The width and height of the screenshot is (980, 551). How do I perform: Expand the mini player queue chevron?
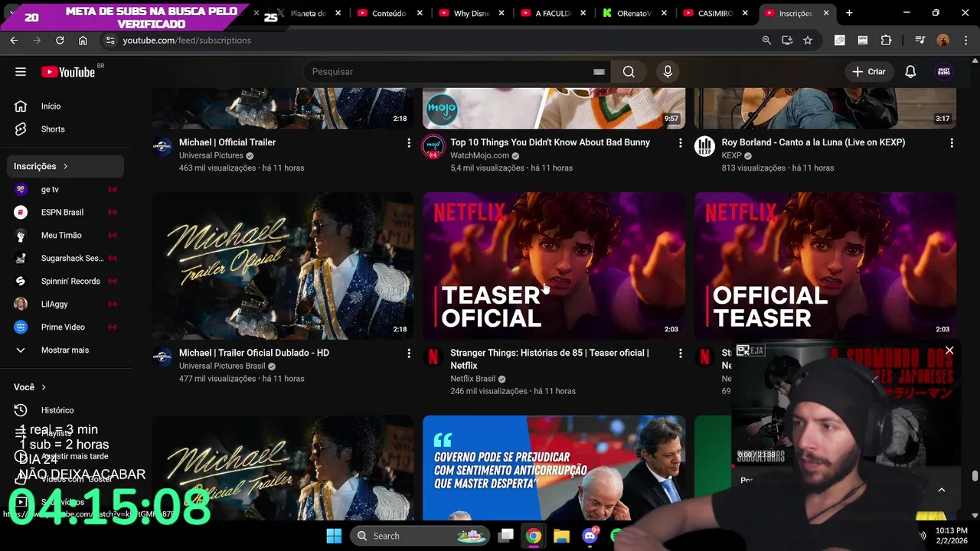pos(942,490)
